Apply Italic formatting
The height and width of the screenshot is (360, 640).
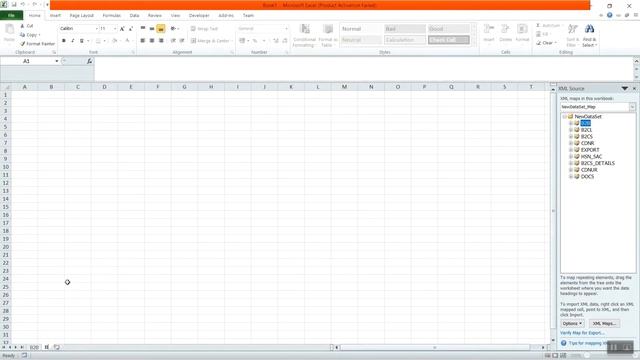click(x=73, y=41)
